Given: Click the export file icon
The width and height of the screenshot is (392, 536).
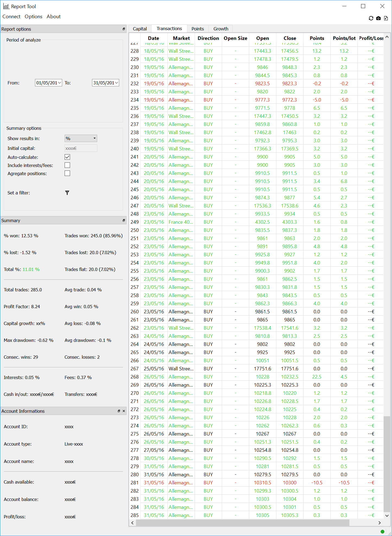Looking at the screenshot, I should tap(386, 18).
